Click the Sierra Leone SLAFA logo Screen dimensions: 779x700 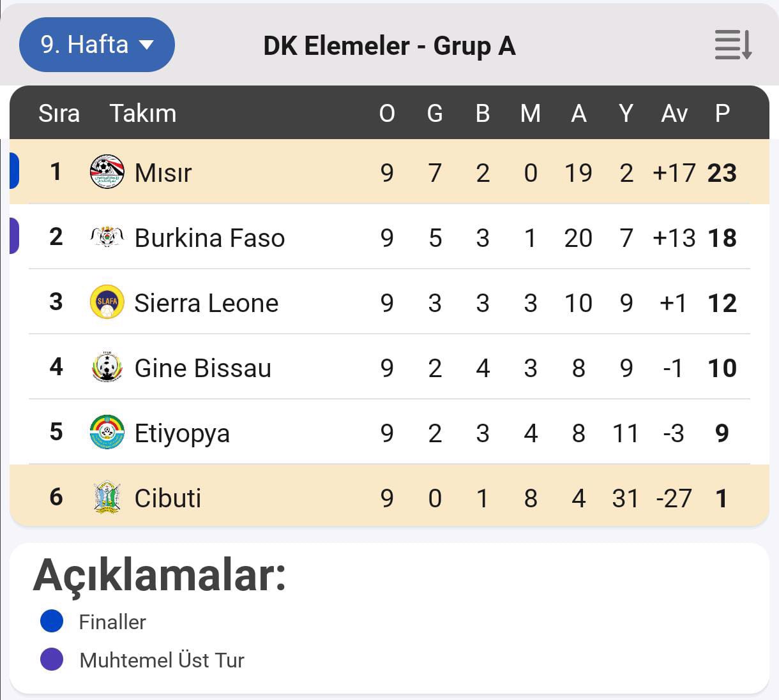[107, 302]
